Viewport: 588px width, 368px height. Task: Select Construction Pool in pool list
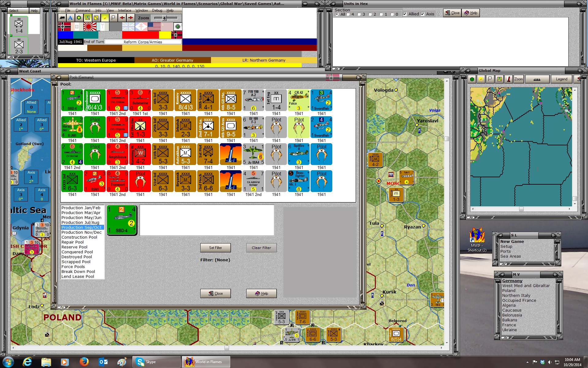(79, 237)
